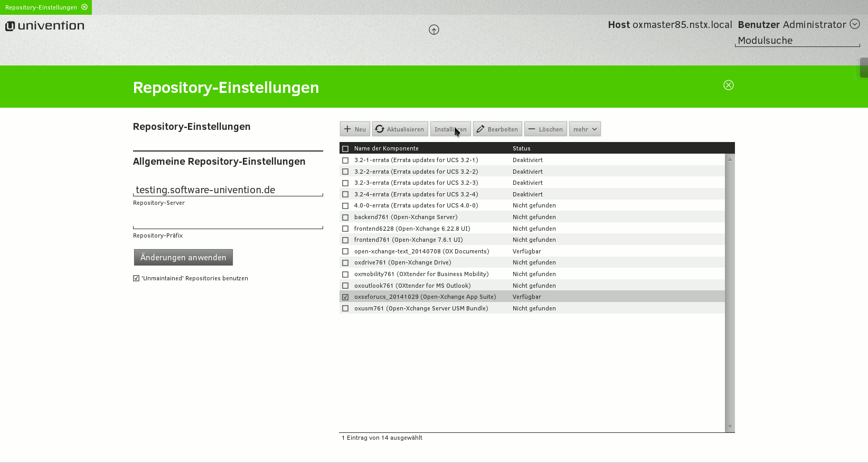Expand the mehr dropdown menu
Image resolution: width=868 pixels, height=463 pixels.
pyautogui.click(x=584, y=129)
